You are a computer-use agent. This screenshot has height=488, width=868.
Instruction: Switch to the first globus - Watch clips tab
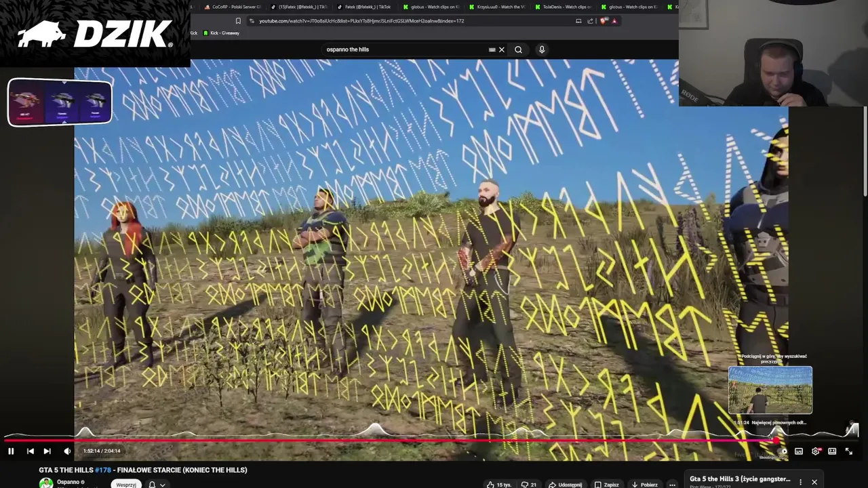[x=431, y=7]
